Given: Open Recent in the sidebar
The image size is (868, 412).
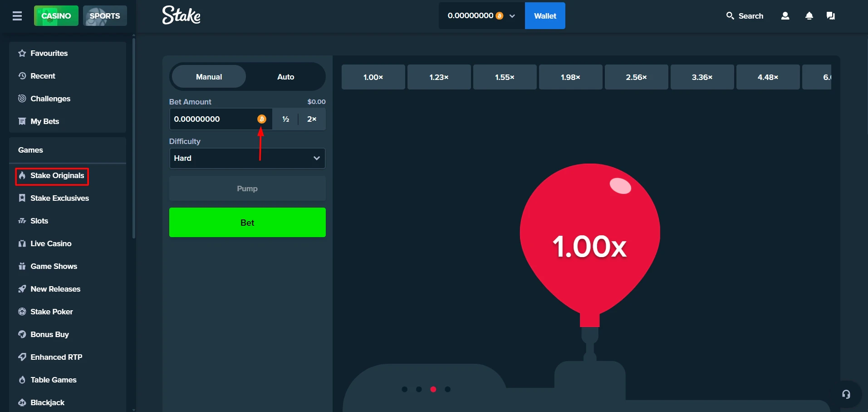Looking at the screenshot, I should point(68,76).
